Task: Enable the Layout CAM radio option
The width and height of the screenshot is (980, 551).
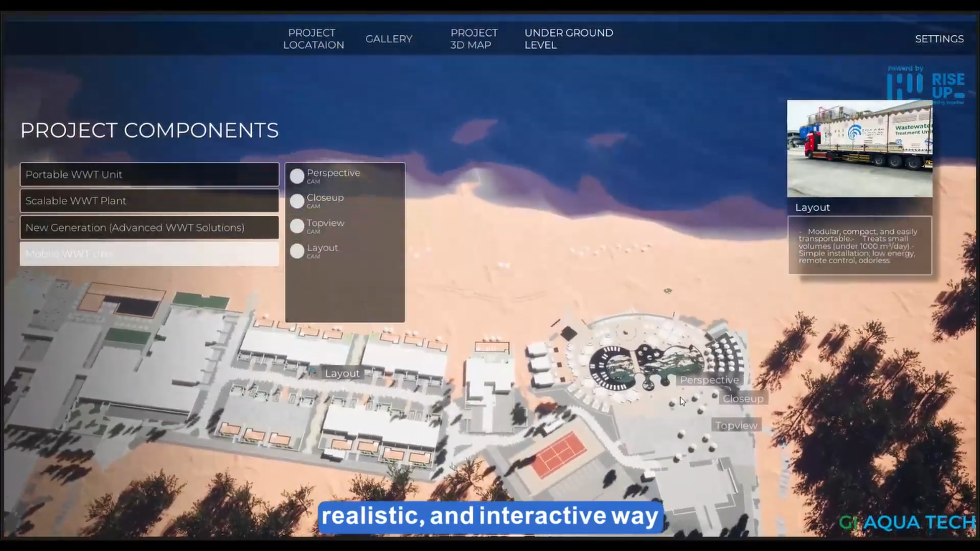Action: (297, 251)
